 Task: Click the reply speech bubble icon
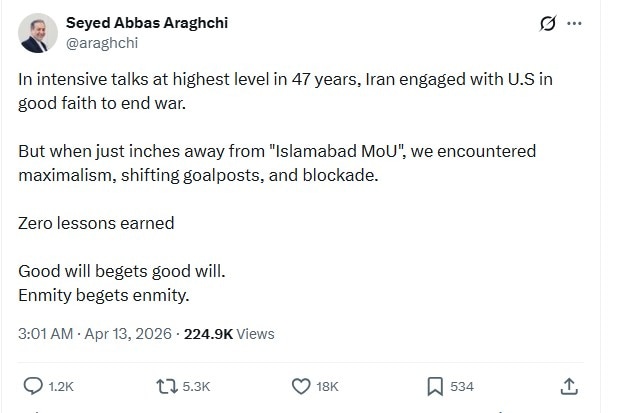coord(33,386)
